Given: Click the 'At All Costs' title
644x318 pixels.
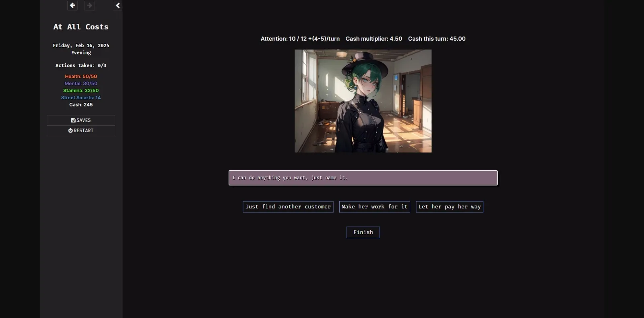Looking at the screenshot, I should coord(81,27).
